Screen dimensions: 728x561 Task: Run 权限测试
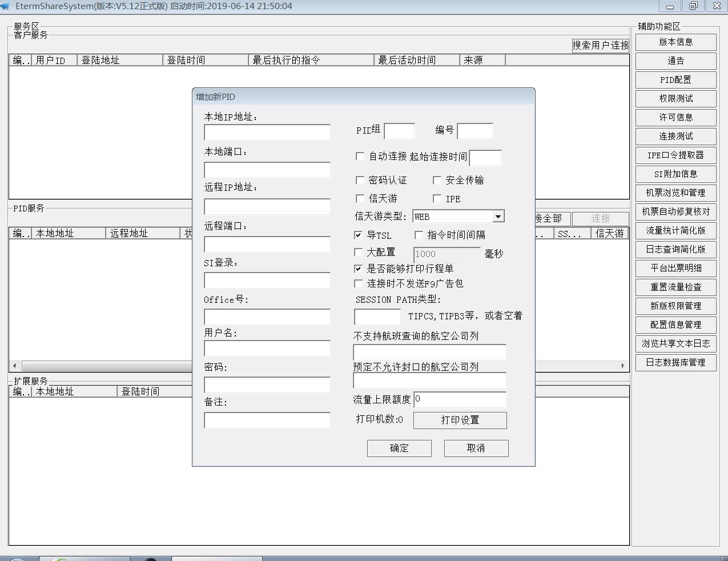point(675,98)
